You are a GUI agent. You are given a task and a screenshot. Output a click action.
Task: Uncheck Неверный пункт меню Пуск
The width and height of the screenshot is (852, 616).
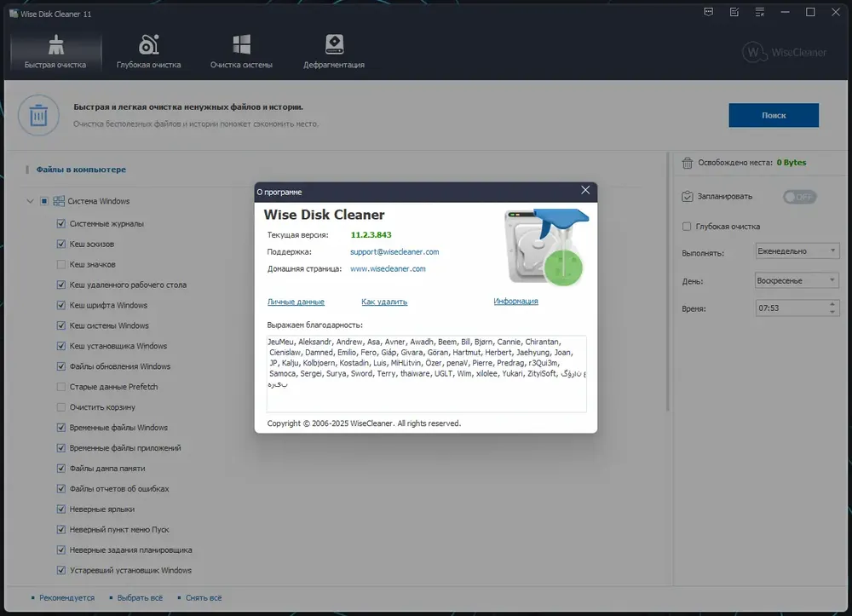click(x=60, y=530)
